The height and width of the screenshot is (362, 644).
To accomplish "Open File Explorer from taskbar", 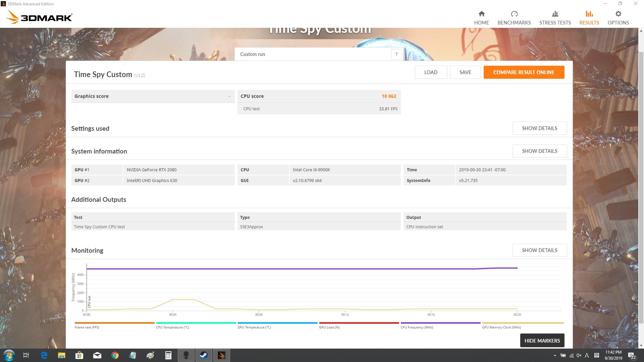I will (x=62, y=355).
